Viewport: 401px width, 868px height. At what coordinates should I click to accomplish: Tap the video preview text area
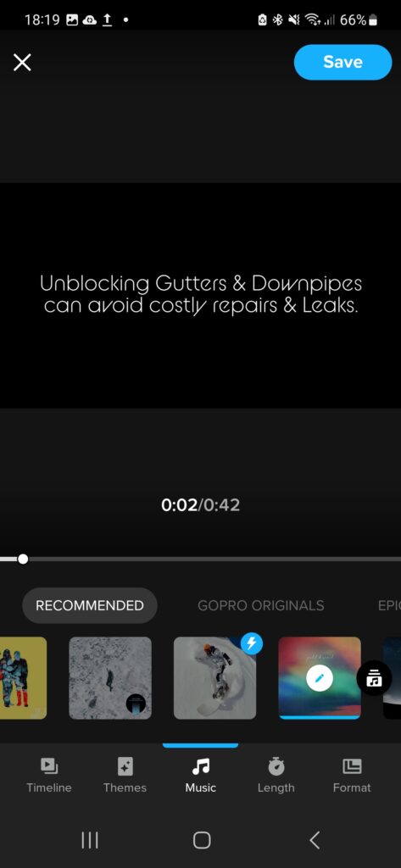pos(200,295)
